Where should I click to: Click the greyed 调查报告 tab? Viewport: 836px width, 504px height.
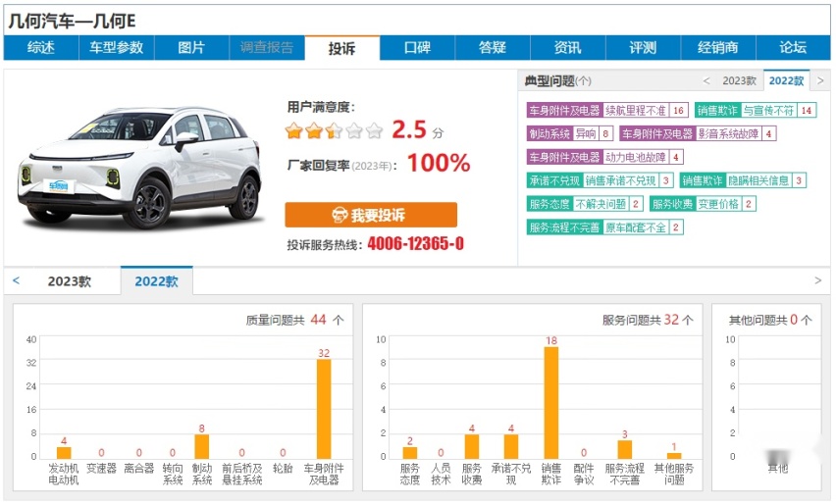(x=267, y=48)
